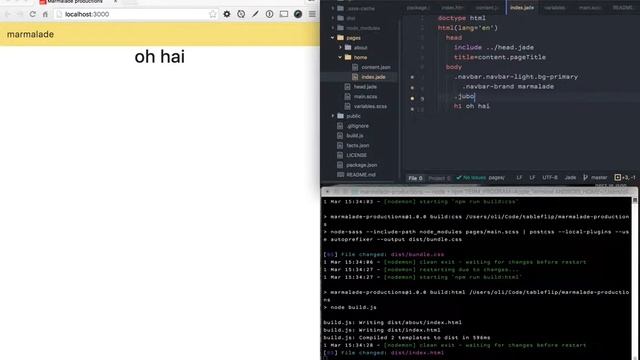Select the active index.jade editor tab
The image size is (640, 360).
coord(522,8)
